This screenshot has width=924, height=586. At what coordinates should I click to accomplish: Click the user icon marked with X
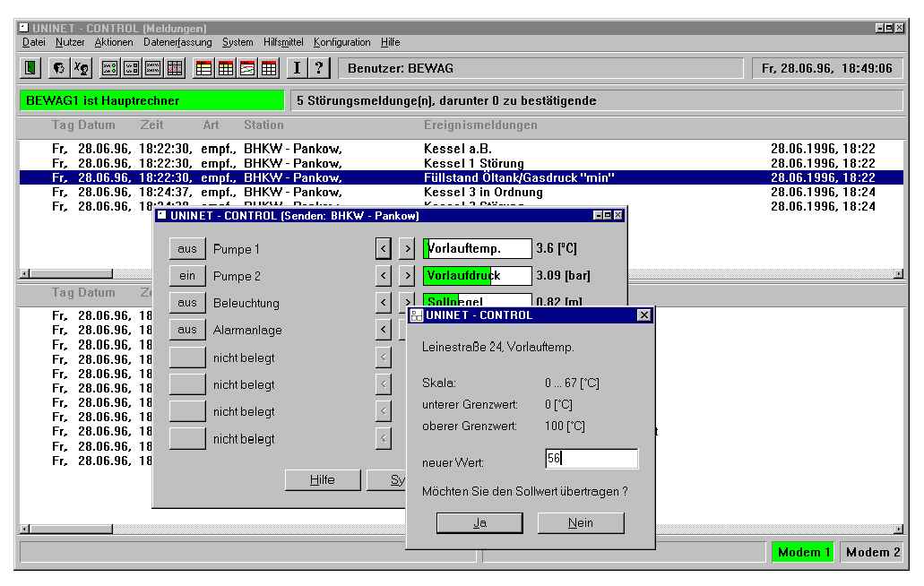point(82,68)
